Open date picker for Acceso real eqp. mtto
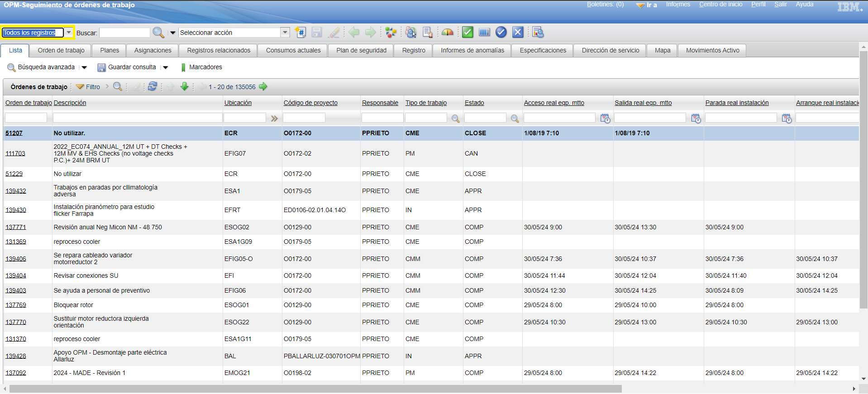This screenshot has height=394, width=868. pyautogui.click(x=605, y=119)
